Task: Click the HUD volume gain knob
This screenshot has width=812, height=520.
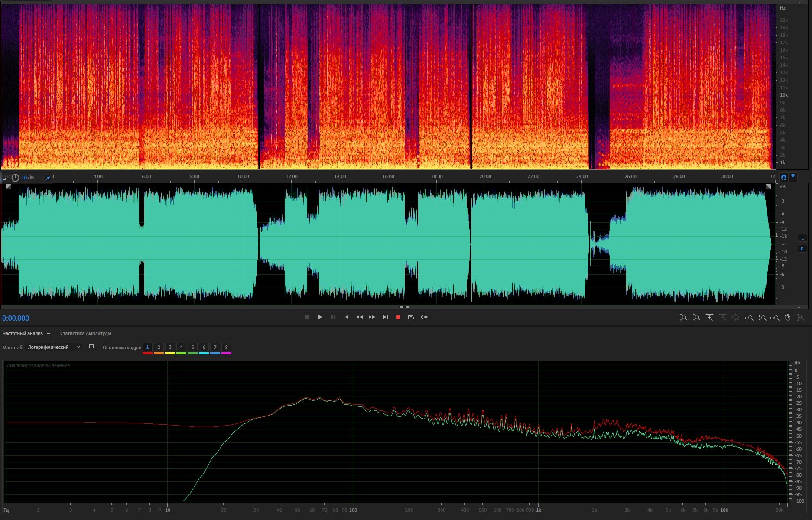Action: [15, 178]
